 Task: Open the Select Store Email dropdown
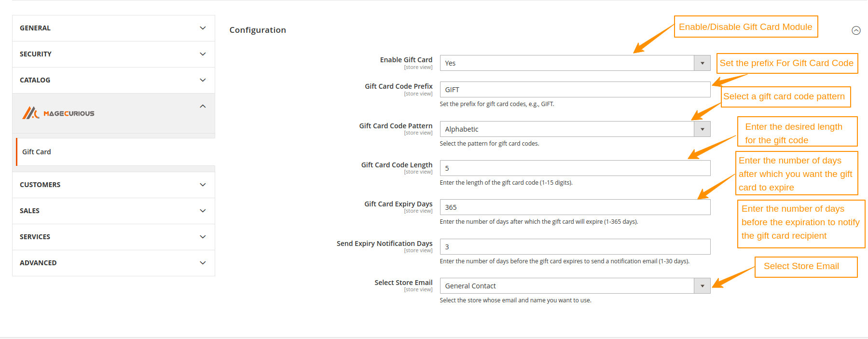[702, 285]
